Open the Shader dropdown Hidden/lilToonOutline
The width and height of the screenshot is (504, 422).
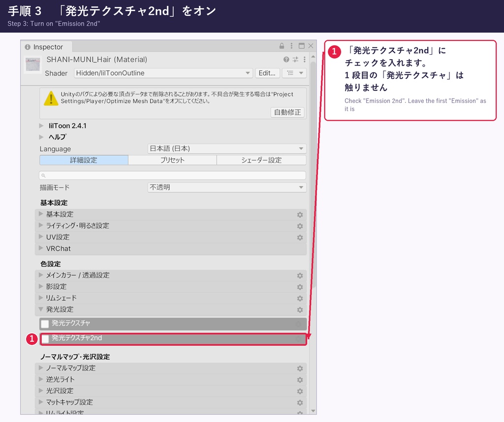(163, 73)
